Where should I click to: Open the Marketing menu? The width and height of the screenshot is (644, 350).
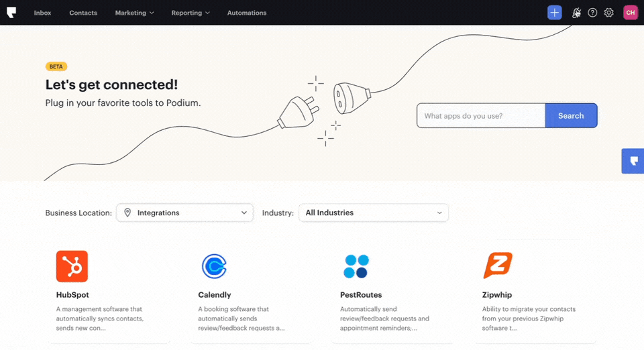point(134,13)
